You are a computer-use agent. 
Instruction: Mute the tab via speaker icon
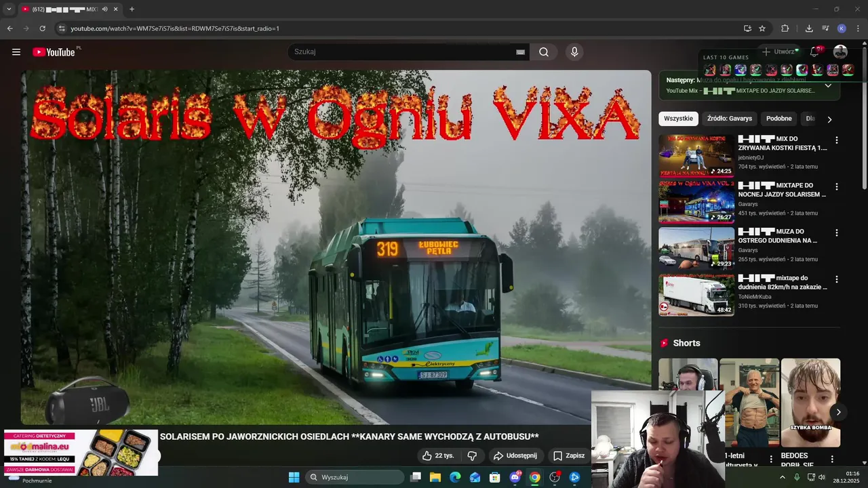(104, 9)
